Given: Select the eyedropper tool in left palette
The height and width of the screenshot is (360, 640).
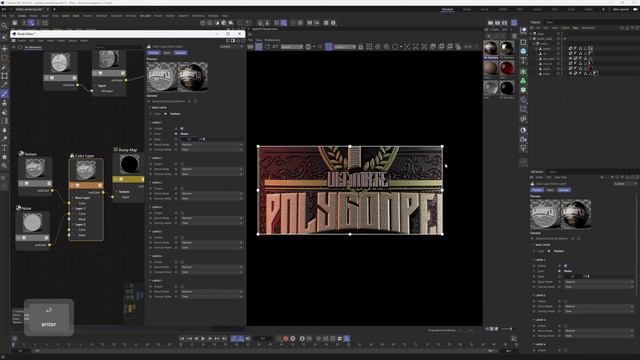Looking at the screenshot, I should pyautogui.click(x=4, y=85).
